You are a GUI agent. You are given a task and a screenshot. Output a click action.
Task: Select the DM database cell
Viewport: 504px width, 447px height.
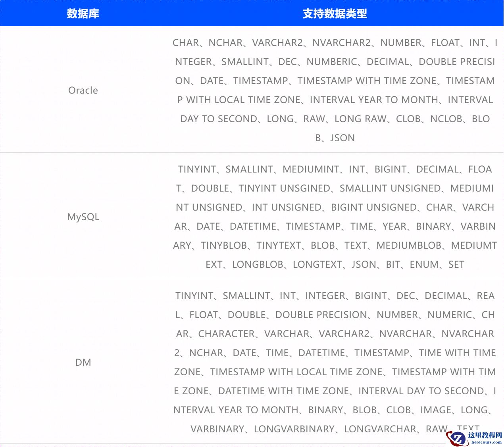point(83,362)
